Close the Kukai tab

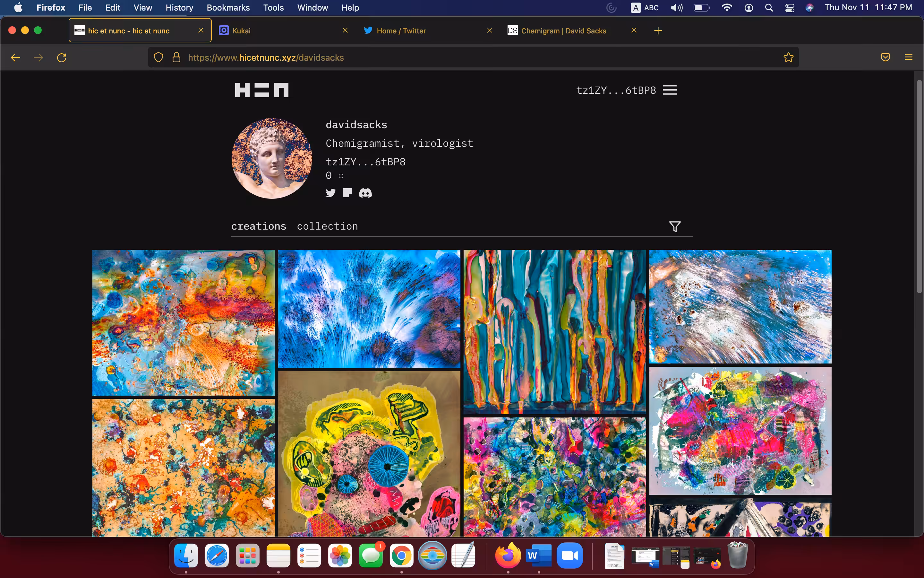click(345, 30)
